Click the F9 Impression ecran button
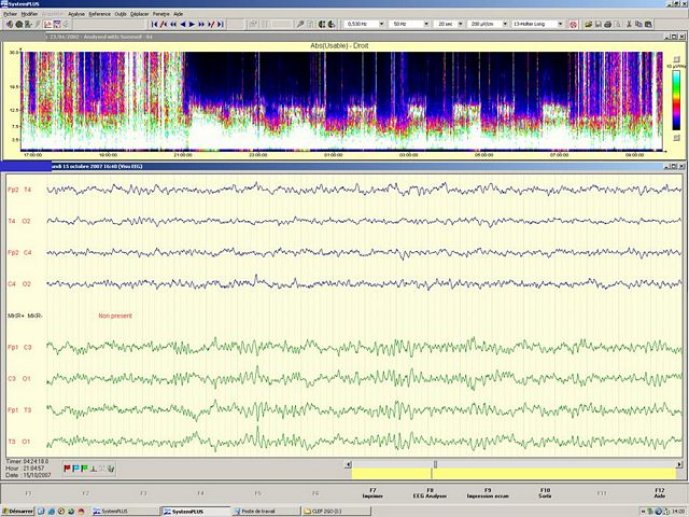689x517 pixels. coord(487,493)
